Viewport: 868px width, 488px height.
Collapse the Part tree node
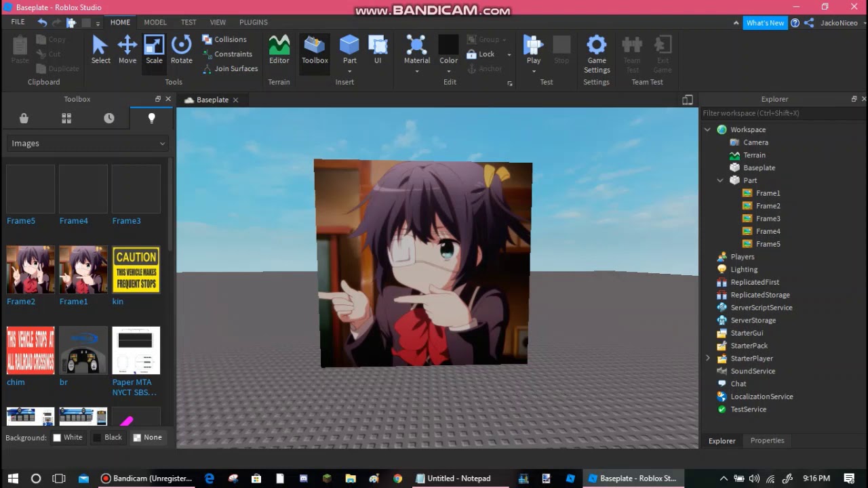click(720, 180)
